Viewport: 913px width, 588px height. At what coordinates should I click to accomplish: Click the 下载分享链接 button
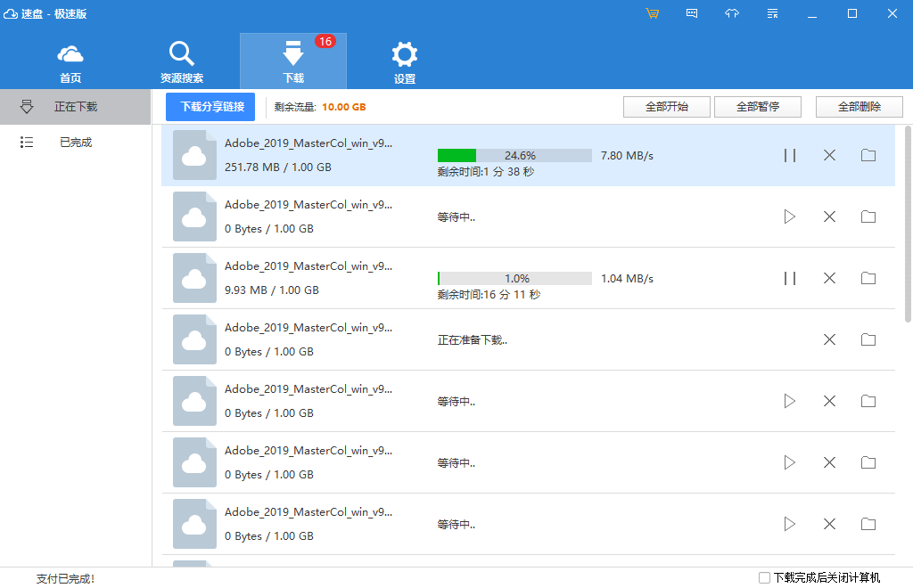(x=210, y=107)
